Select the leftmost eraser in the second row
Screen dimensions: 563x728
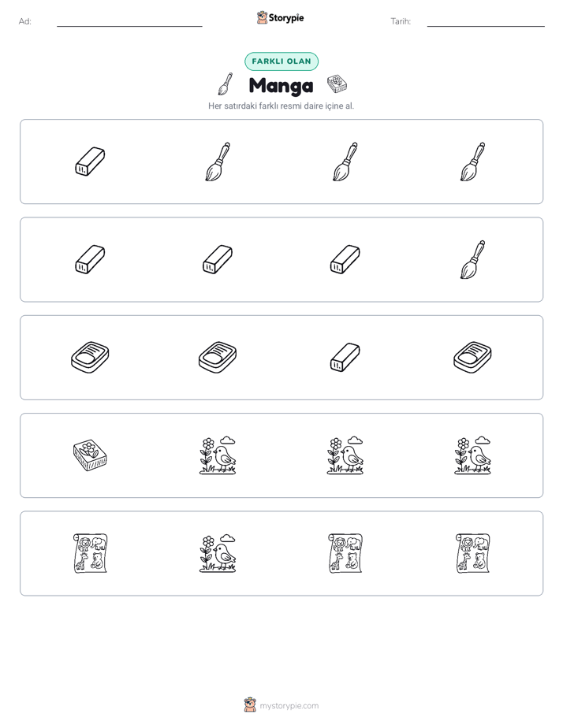click(90, 259)
